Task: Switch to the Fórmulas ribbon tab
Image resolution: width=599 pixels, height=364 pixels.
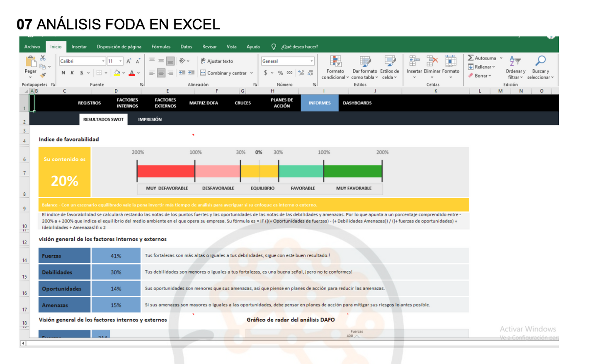Action: coord(161,47)
